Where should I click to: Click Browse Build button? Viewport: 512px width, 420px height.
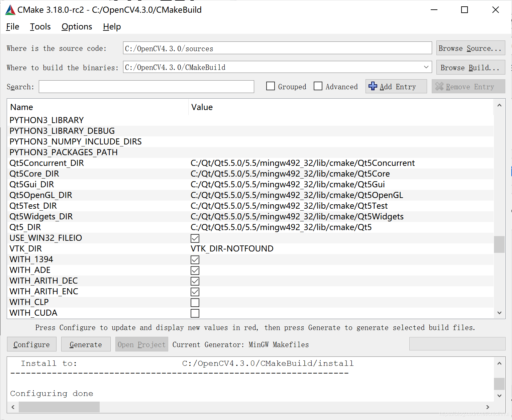(471, 68)
